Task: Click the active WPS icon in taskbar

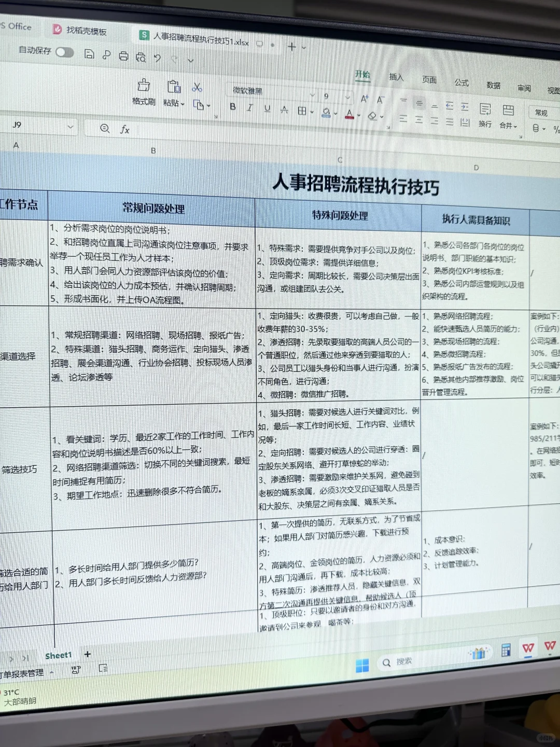Action: [x=528, y=648]
